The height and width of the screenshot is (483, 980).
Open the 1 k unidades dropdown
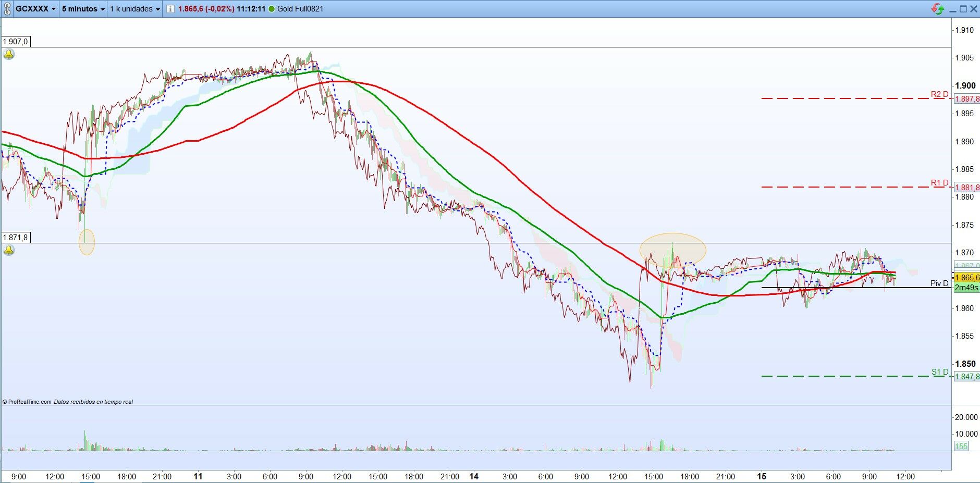pos(135,9)
